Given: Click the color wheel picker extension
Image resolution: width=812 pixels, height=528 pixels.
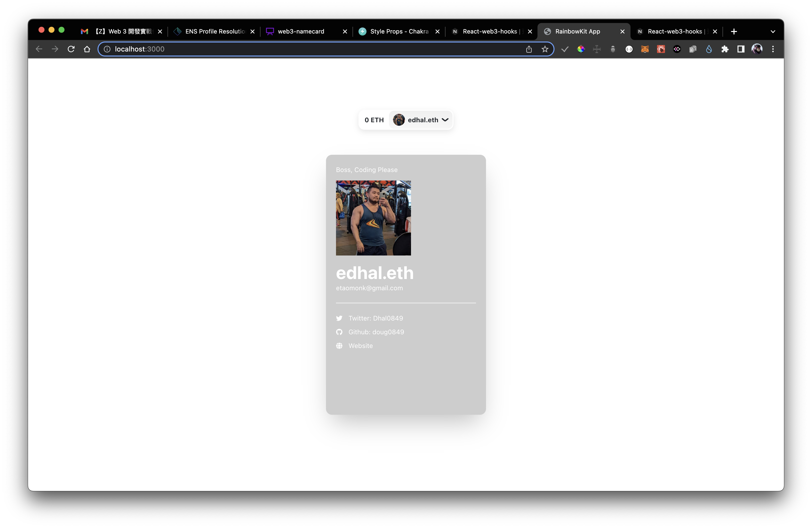Looking at the screenshot, I should (x=581, y=49).
